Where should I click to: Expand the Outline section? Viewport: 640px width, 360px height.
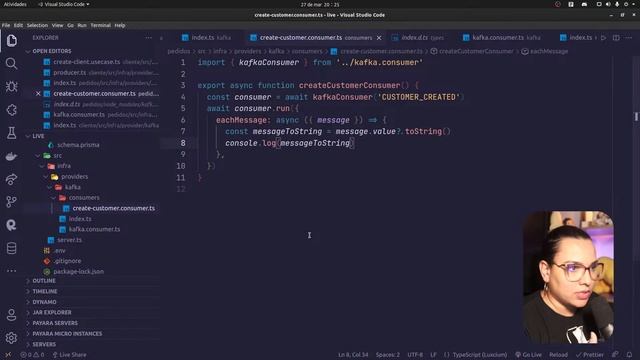tap(44, 281)
